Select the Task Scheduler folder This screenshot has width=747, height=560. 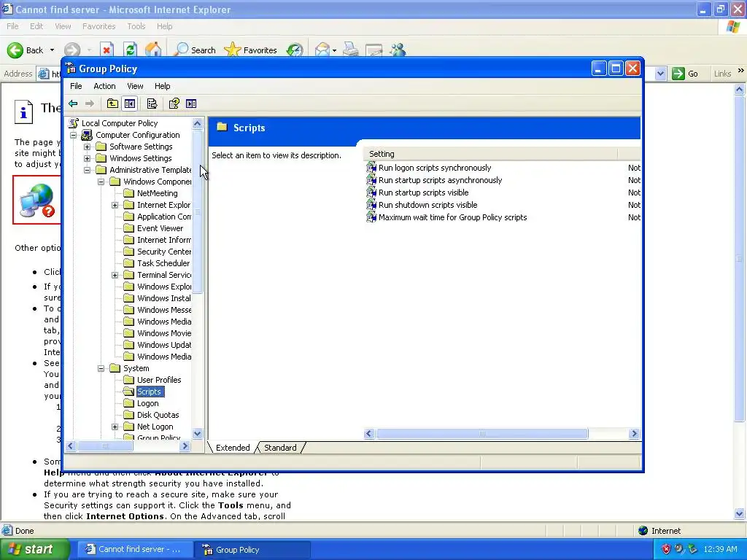(x=163, y=263)
